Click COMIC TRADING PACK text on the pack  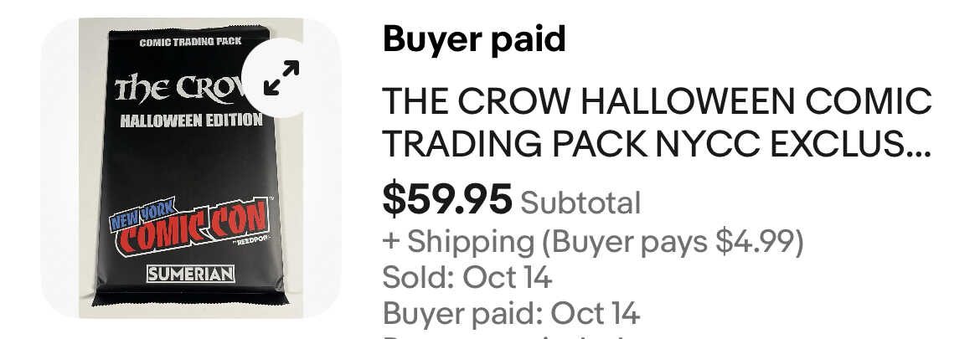pyautogui.click(x=190, y=41)
